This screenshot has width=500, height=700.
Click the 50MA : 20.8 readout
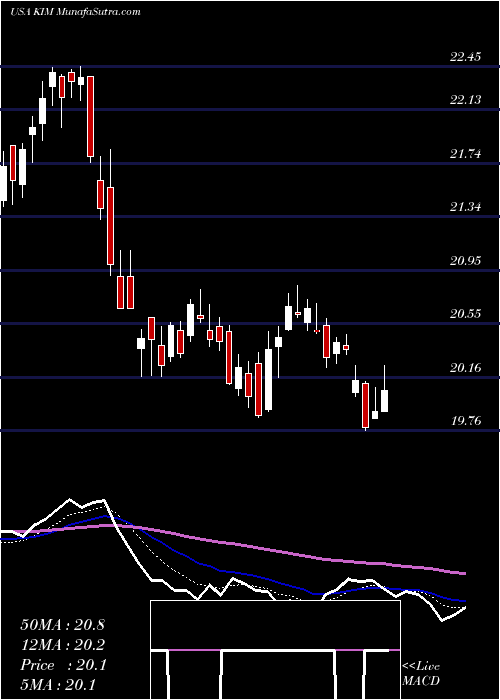point(62,625)
